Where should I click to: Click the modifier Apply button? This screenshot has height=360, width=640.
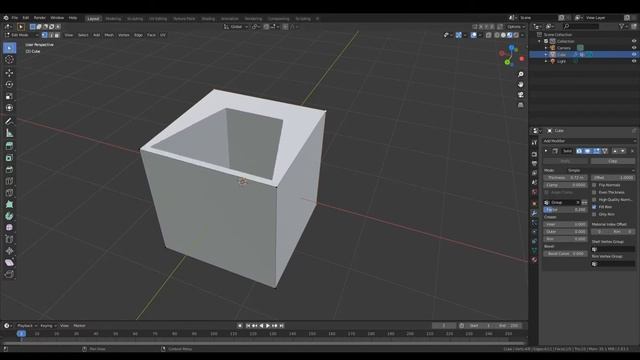[x=565, y=161]
